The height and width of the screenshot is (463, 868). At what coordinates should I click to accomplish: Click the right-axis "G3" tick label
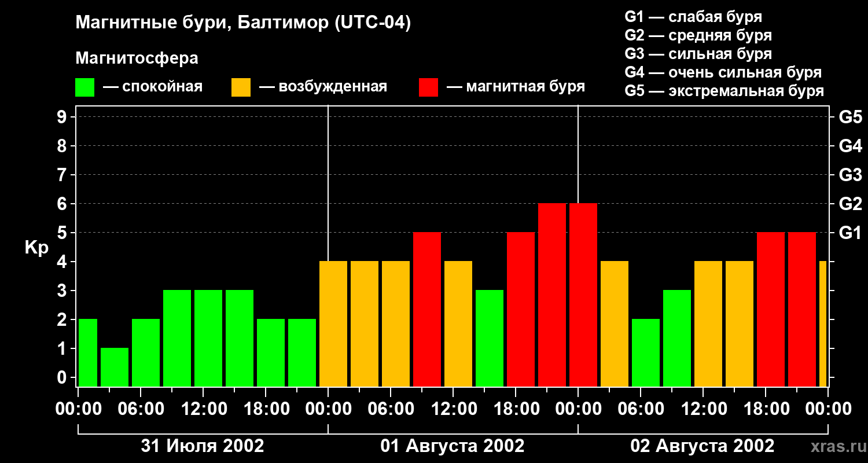pos(850,175)
